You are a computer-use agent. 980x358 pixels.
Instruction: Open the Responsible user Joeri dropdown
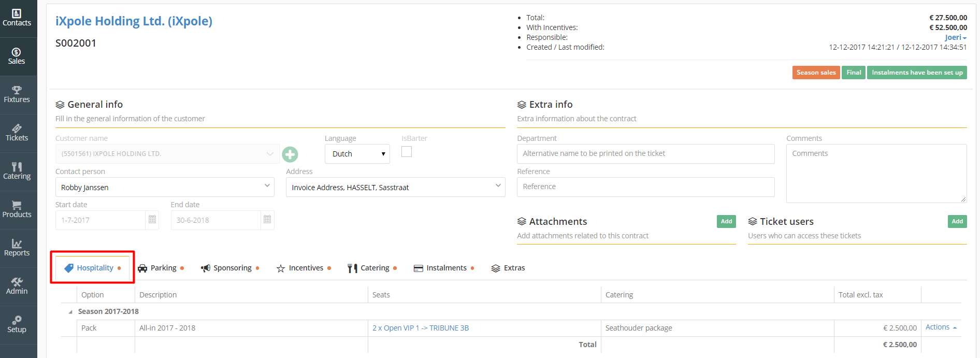[956, 37]
